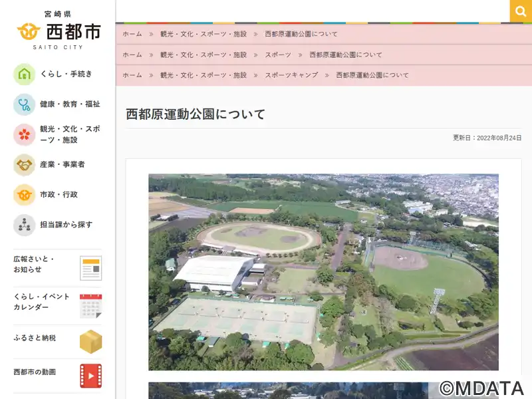
Task: Select the 担当課から探す organization chart icon
Action: point(25,225)
